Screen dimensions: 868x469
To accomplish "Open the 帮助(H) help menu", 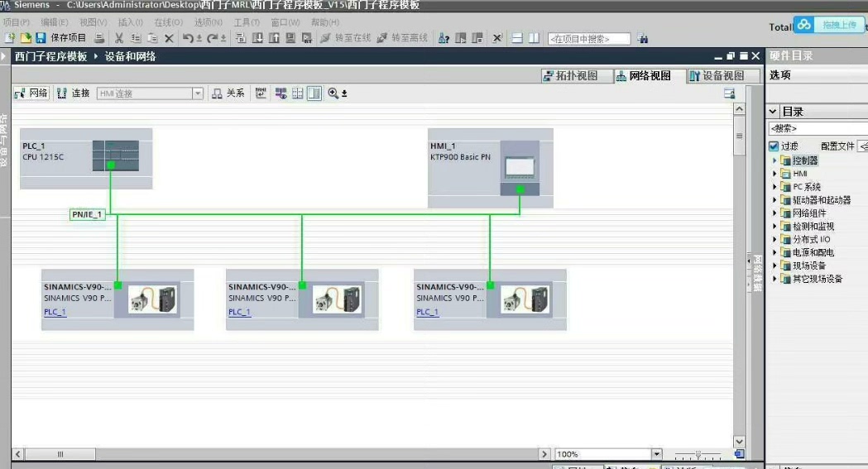I will pyautogui.click(x=324, y=22).
